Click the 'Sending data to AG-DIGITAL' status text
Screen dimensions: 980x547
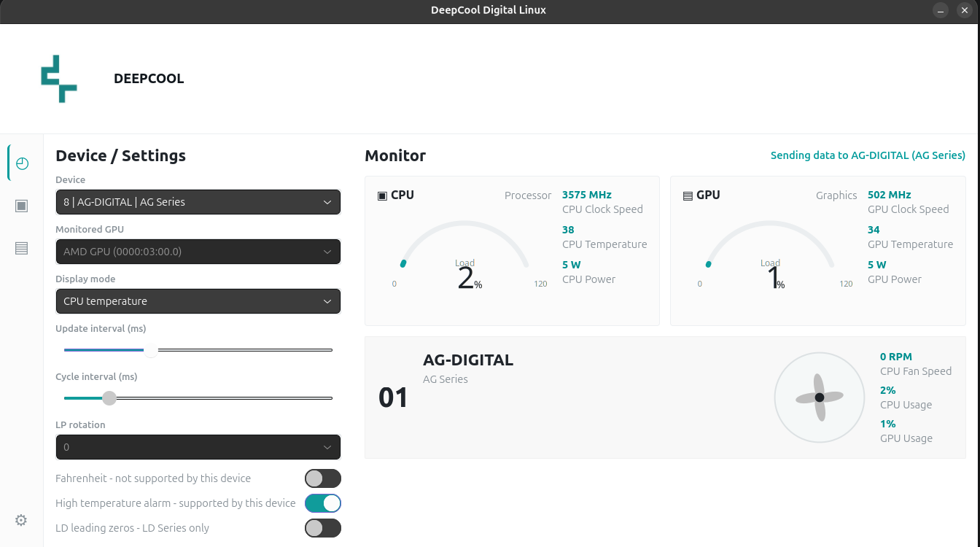click(x=868, y=155)
